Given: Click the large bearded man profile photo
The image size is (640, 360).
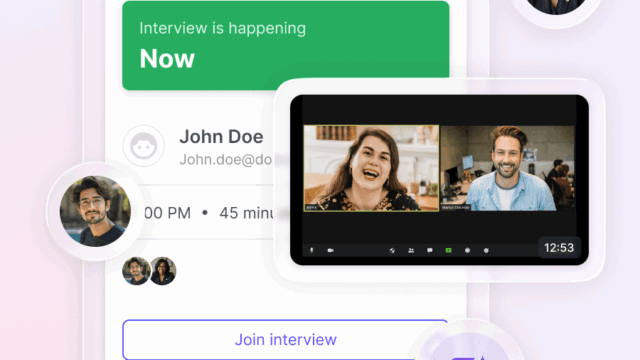Looking at the screenshot, I should pos(95,211).
